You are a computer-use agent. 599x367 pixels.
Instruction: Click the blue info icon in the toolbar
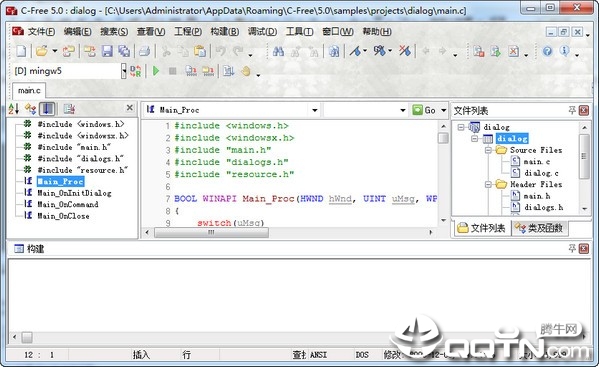coord(564,51)
